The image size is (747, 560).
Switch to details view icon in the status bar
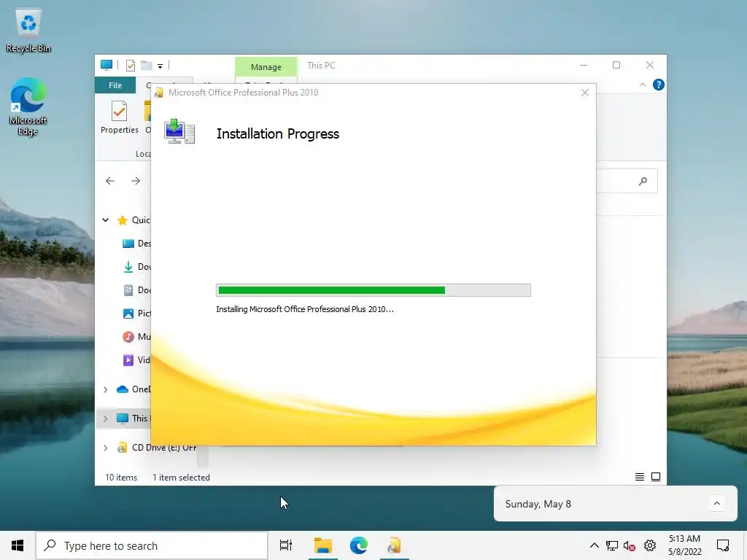pyautogui.click(x=639, y=477)
